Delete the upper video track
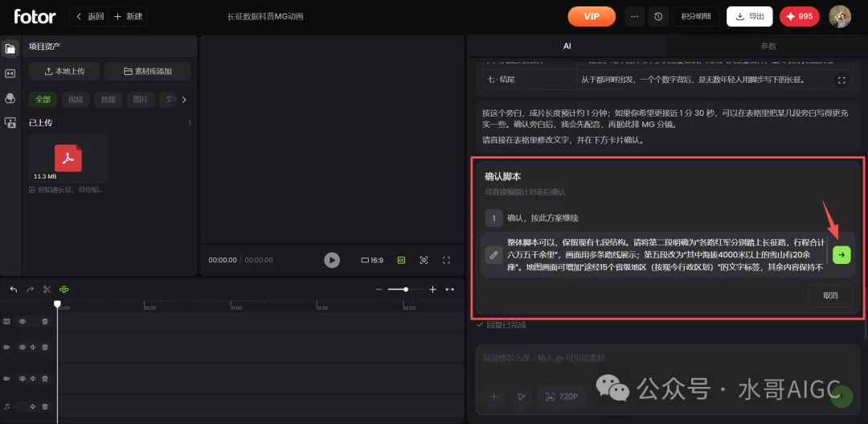 [45, 348]
